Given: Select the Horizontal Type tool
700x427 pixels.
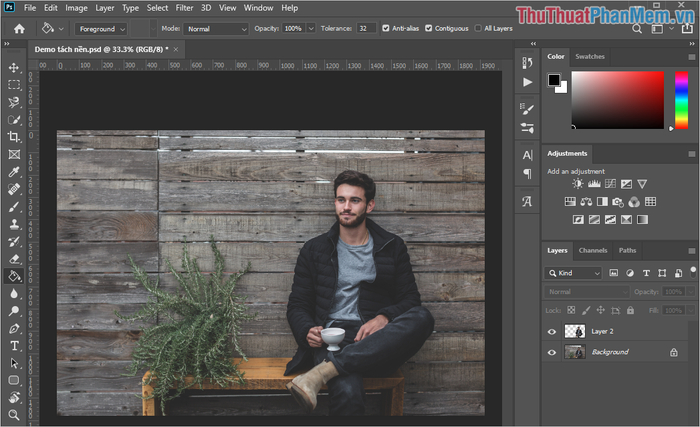Looking at the screenshot, I should pyautogui.click(x=14, y=346).
